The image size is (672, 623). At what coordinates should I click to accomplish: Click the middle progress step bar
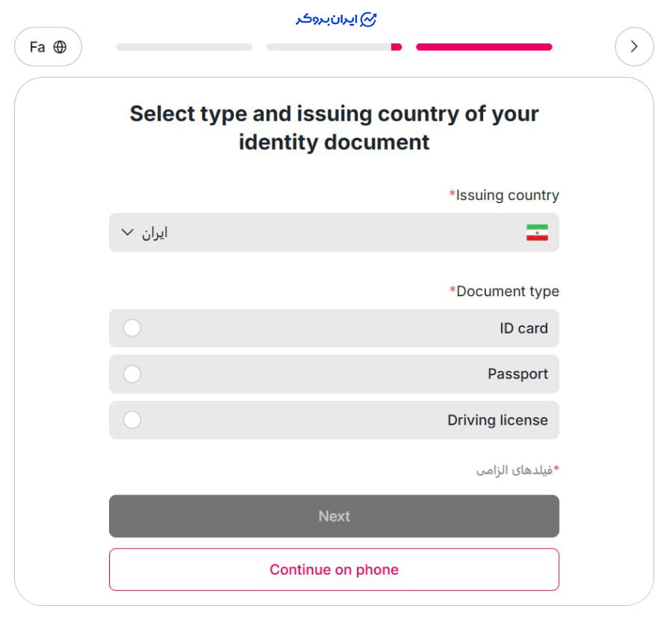pyautogui.click(x=334, y=46)
